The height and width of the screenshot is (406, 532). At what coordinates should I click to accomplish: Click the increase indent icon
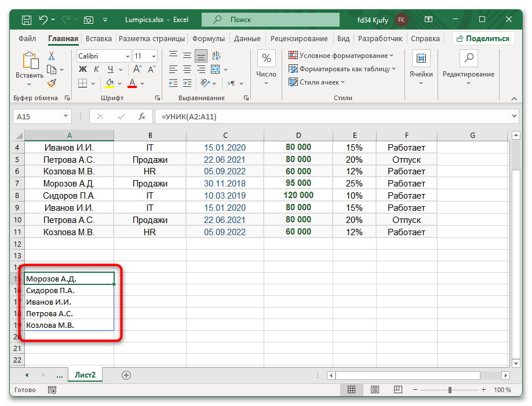187,83
